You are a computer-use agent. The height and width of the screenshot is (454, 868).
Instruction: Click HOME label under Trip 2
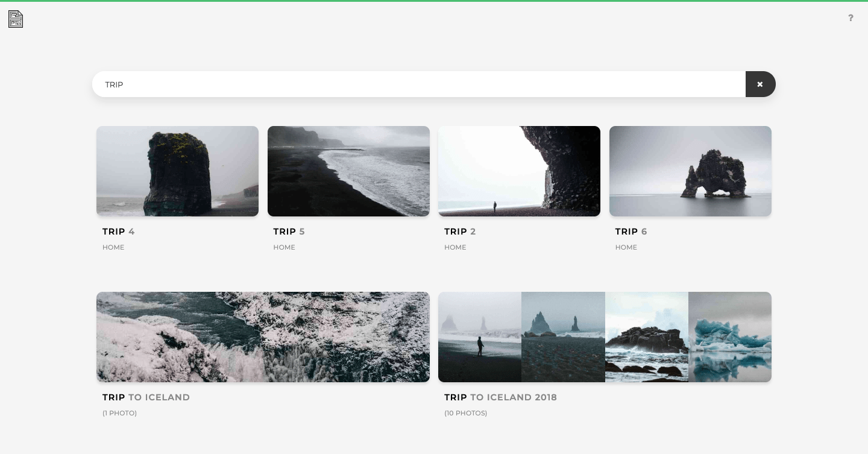click(455, 247)
